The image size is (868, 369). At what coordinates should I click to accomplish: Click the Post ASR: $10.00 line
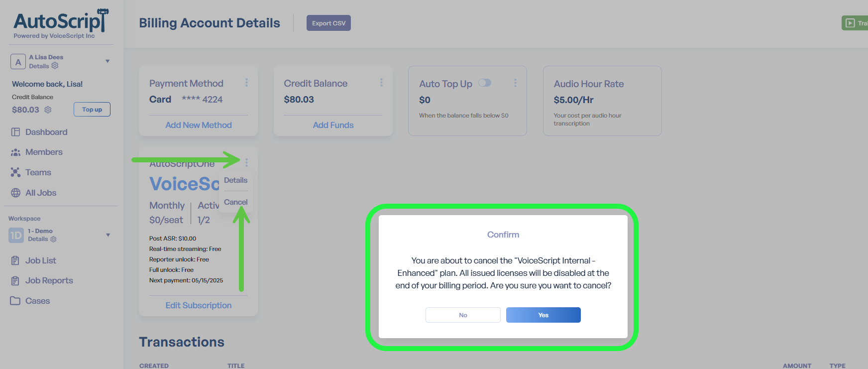click(173, 239)
